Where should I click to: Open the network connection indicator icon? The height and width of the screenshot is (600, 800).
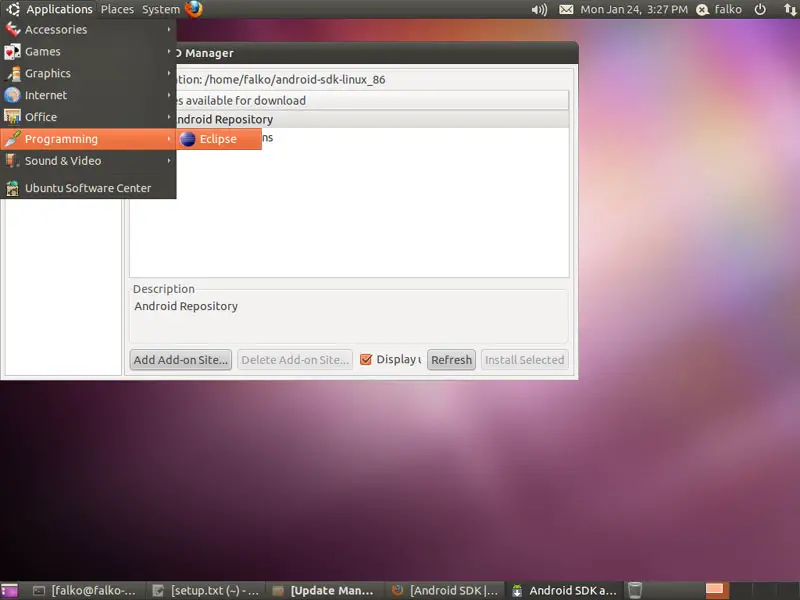coord(789,10)
